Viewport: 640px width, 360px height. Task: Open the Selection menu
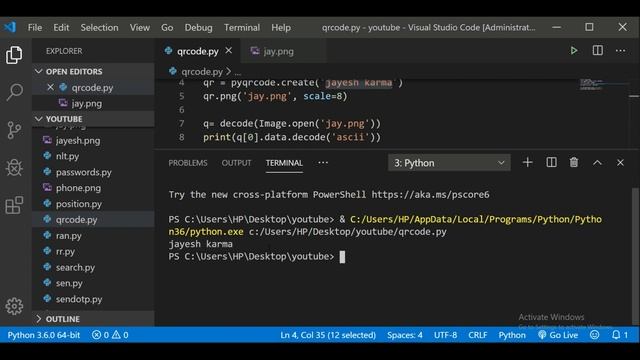coord(99,27)
